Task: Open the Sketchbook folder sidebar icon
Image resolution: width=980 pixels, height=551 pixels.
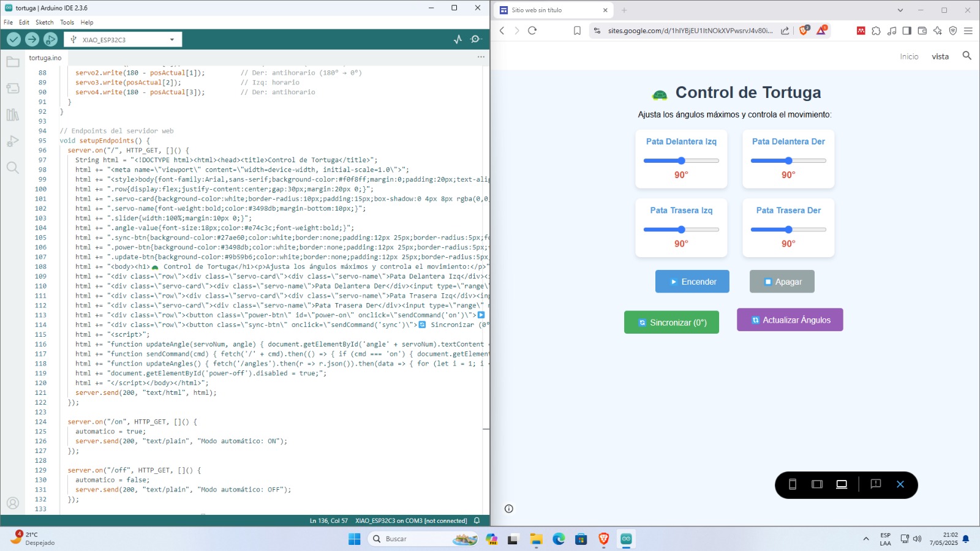Action: [x=12, y=62]
